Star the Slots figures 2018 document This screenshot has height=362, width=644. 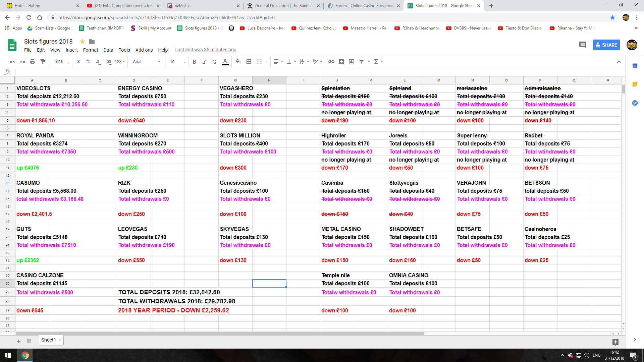click(82, 41)
